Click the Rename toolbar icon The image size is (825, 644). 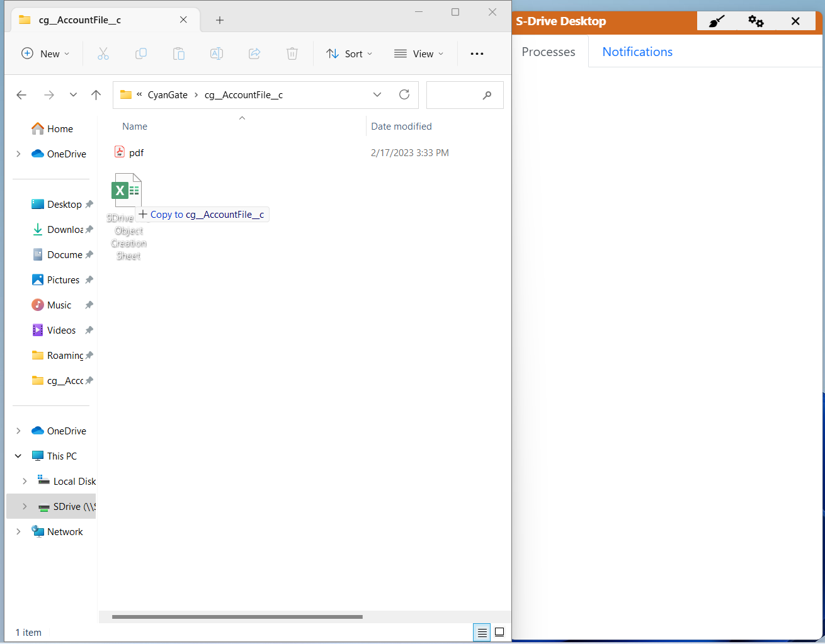click(217, 54)
